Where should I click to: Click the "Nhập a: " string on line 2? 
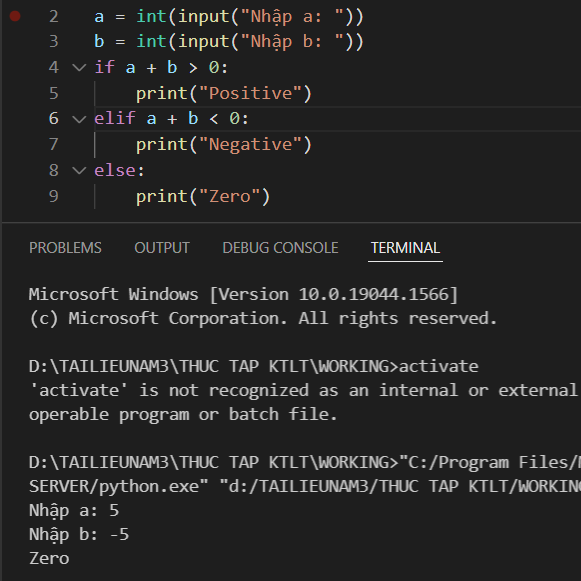292,17
